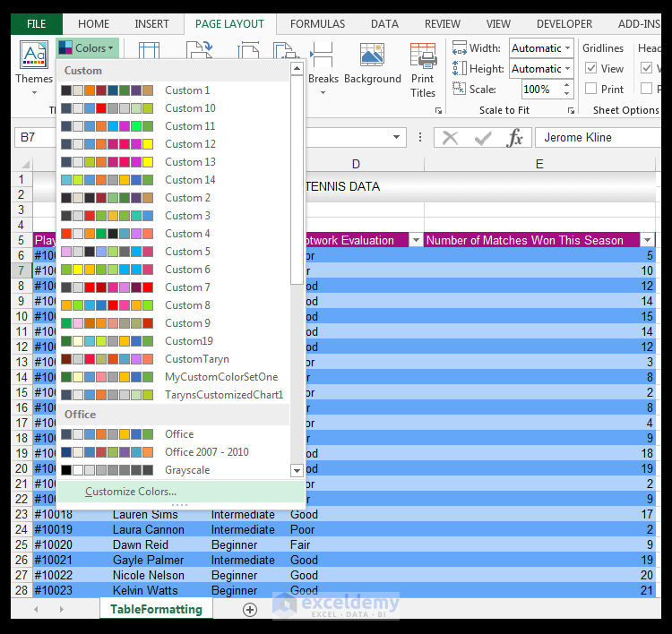Switch to the REVIEW tab
Screen dimensions: 672x634
443,24
